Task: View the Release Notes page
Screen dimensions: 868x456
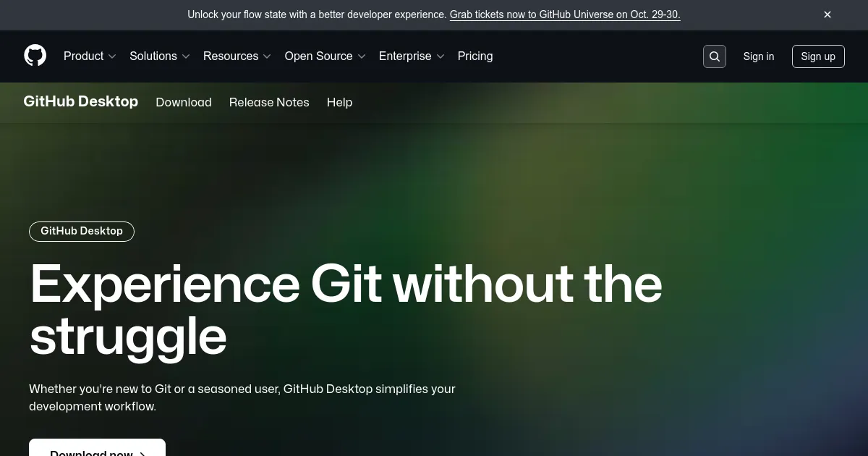Action: click(269, 102)
